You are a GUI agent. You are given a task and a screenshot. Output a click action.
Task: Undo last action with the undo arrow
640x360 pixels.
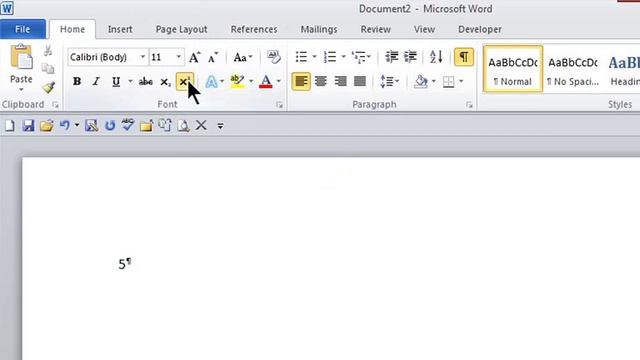pyautogui.click(x=64, y=125)
